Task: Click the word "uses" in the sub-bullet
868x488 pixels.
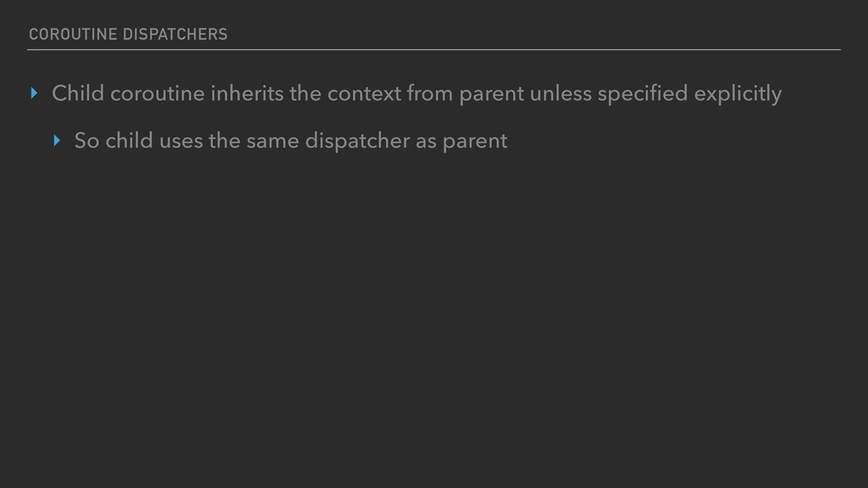Action: [181, 141]
